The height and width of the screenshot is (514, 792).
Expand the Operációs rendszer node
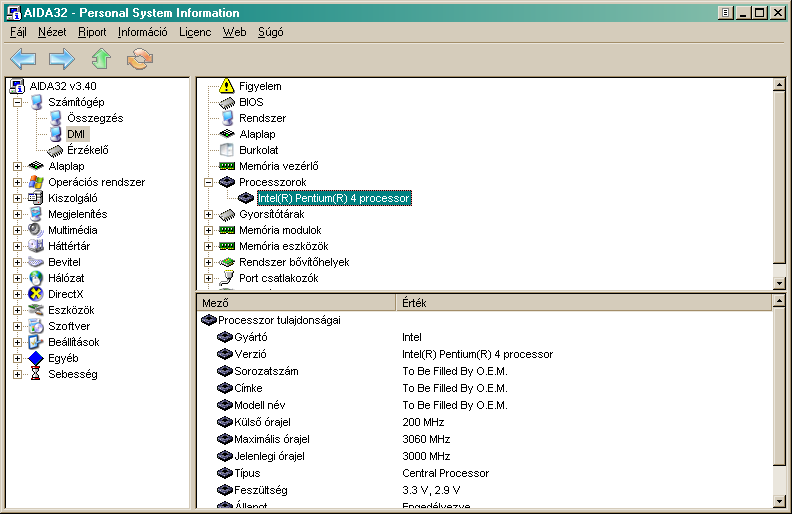17,182
